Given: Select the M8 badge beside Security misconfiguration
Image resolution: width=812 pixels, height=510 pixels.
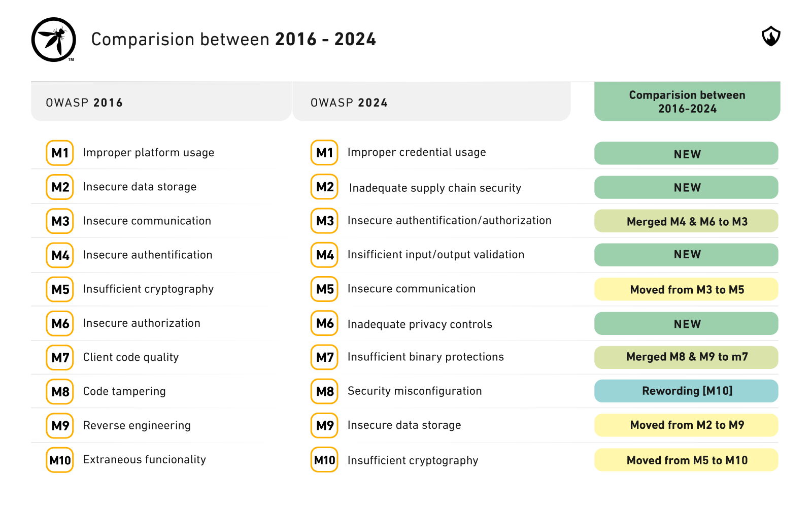Looking at the screenshot, I should coord(324,391).
